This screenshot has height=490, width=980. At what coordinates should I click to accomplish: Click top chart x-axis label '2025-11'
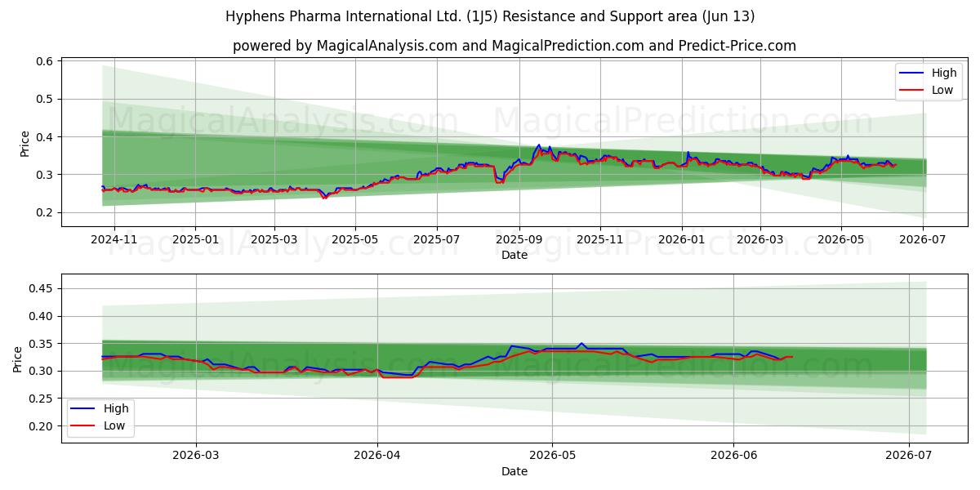[600, 241]
